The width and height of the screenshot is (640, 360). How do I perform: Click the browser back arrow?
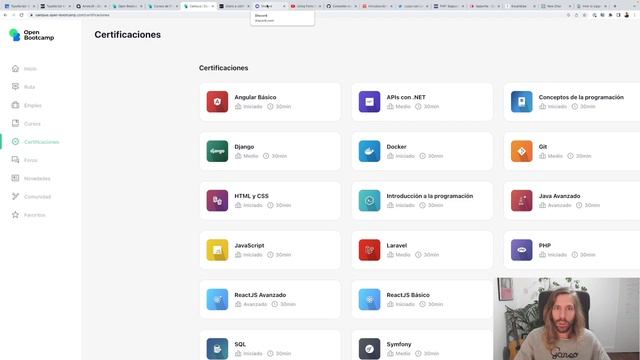[x=5, y=15]
